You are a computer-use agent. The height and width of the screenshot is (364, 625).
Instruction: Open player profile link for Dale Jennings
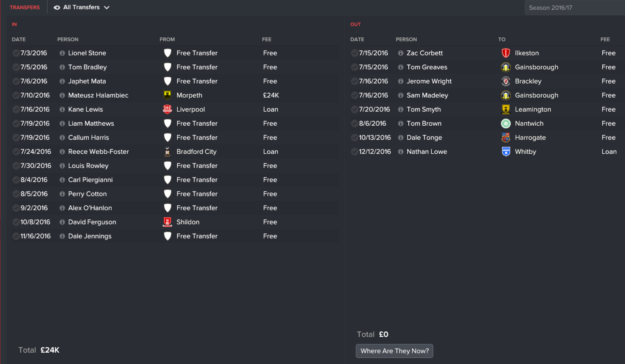pyautogui.click(x=90, y=236)
